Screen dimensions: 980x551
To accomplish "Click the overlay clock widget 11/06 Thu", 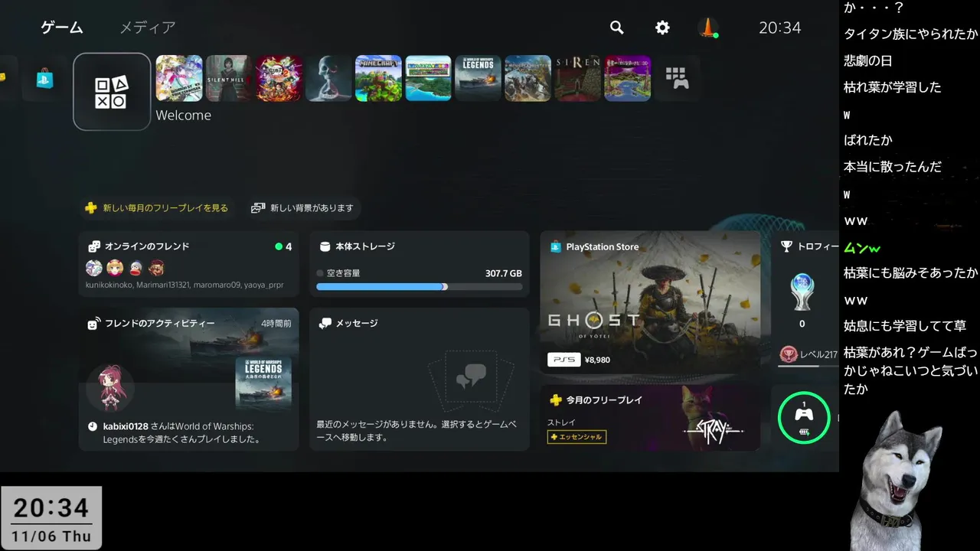I will click(x=51, y=518).
